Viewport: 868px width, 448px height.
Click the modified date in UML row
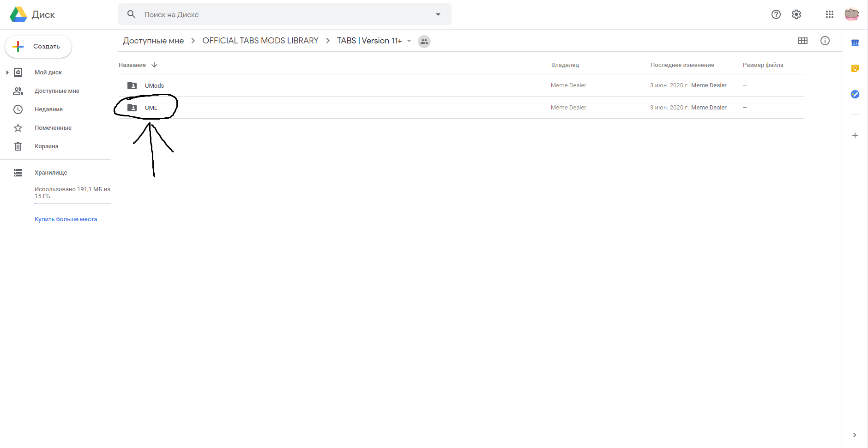(669, 108)
